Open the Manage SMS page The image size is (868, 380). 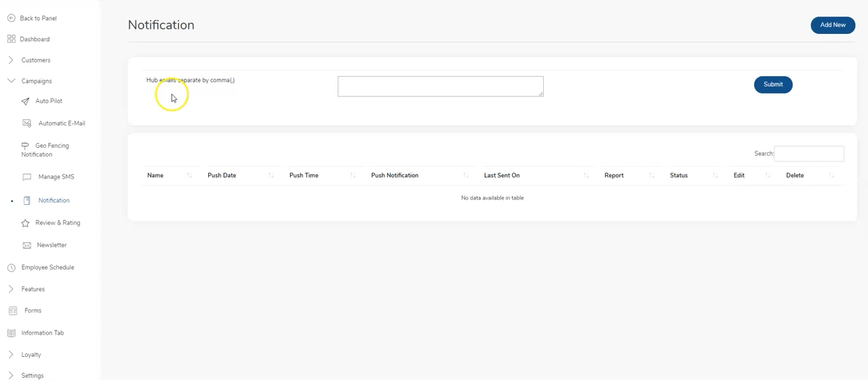click(56, 177)
